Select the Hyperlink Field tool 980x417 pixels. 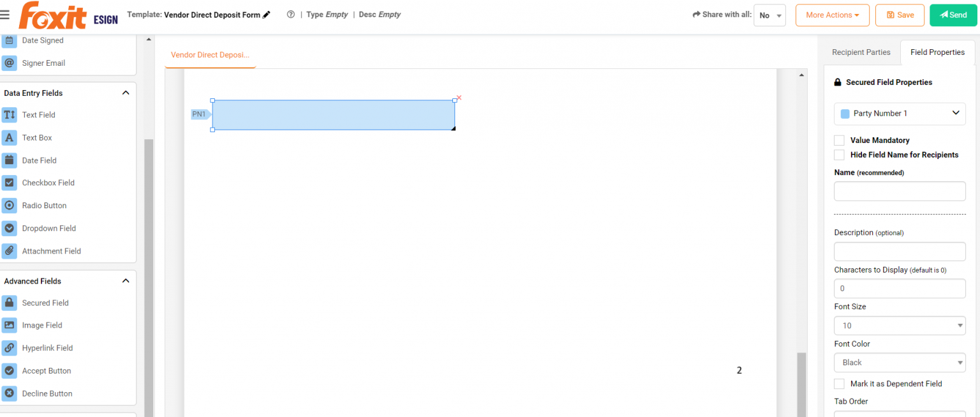(x=47, y=347)
